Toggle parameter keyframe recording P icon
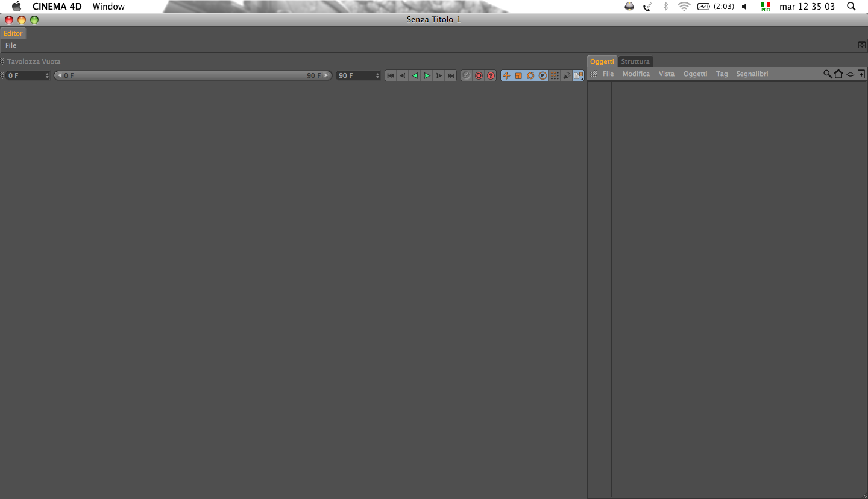The height and width of the screenshot is (499, 868). click(542, 75)
